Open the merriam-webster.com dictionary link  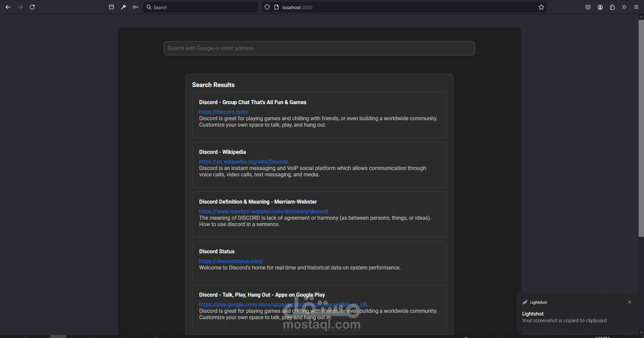click(x=263, y=211)
